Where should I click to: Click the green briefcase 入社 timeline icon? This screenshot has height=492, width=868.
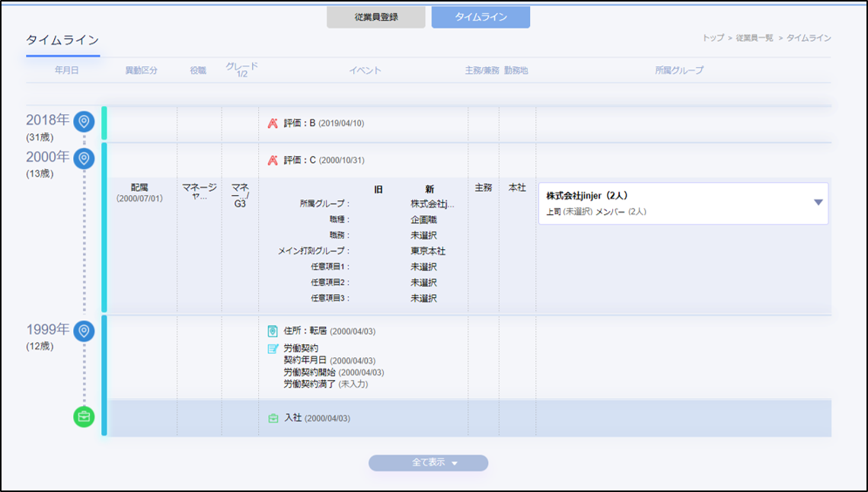pos(84,417)
